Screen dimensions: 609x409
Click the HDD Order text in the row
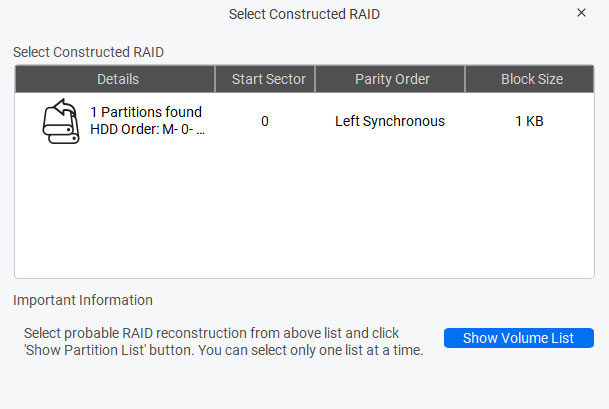pyautogui.click(x=147, y=130)
